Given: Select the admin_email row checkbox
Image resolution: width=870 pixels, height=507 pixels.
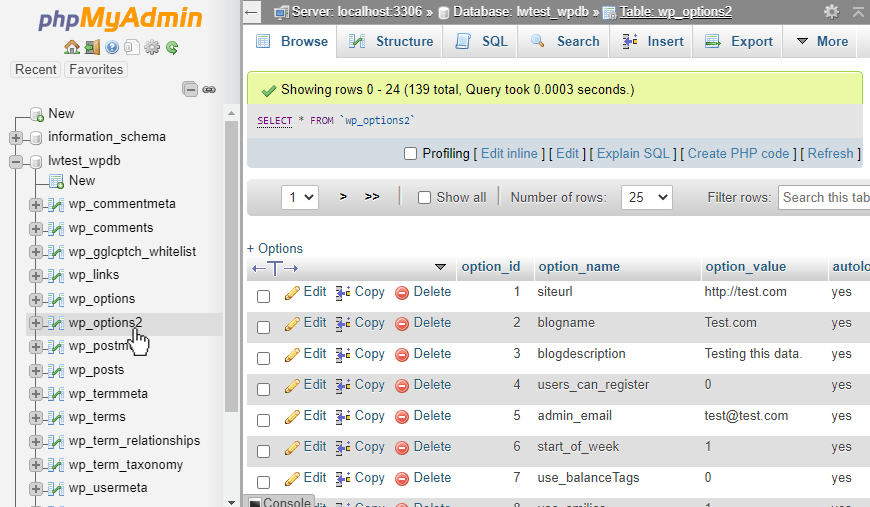Looking at the screenshot, I should pyautogui.click(x=264, y=420).
